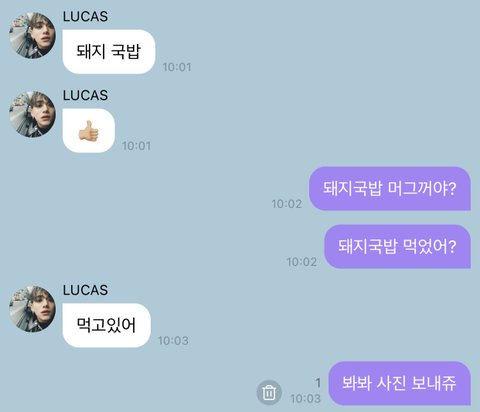This screenshot has width=480, height=412.
Task: Select the 돼지 국밥 message bubble
Action: (109, 52)
